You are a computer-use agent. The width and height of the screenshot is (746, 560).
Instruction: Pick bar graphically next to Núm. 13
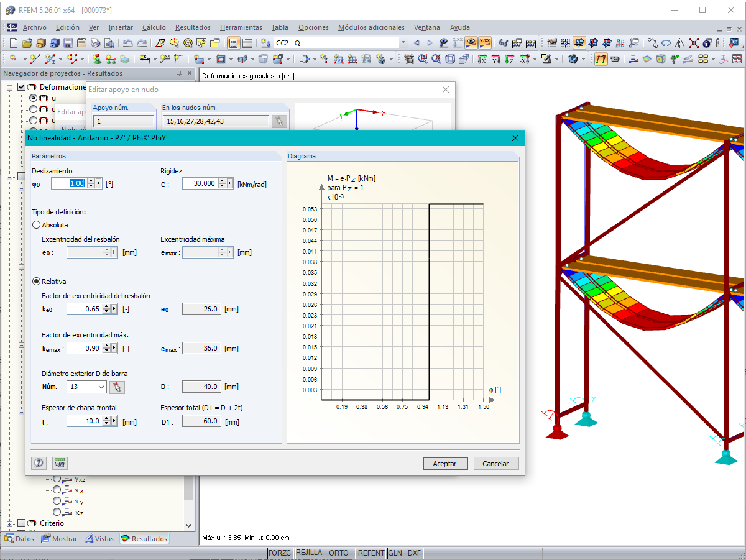[117, 387]
